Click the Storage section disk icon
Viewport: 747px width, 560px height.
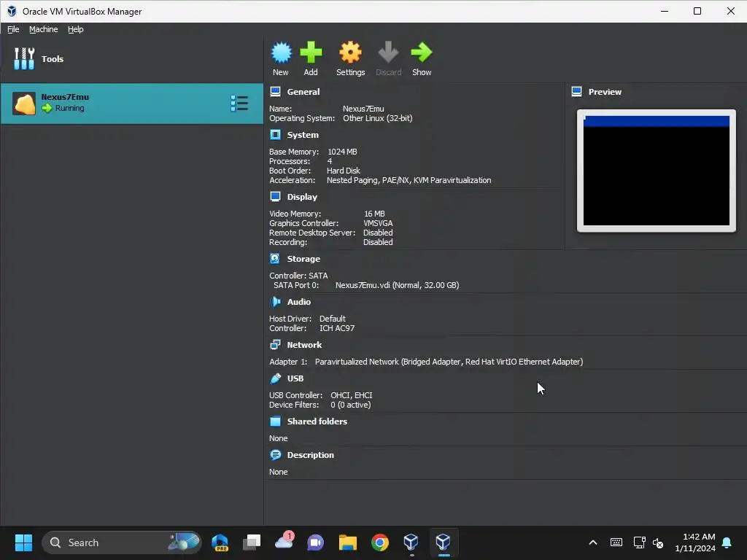coord(275,259)
